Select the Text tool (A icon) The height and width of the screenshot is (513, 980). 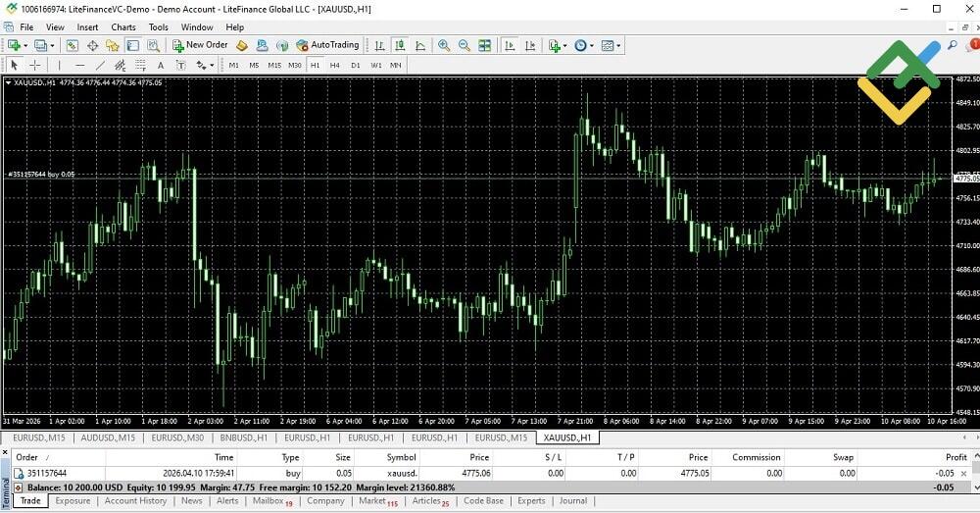161,65
